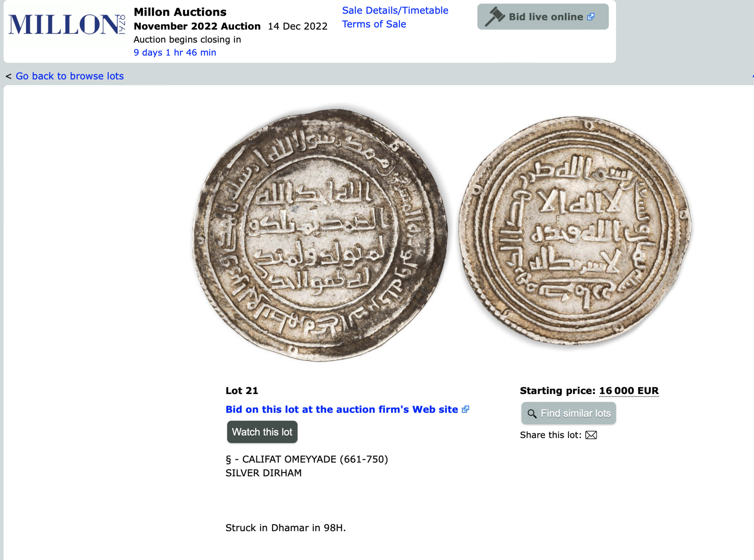Click the magnifier icon in Find similar lots
Screen dimensions: 754x560
[532, 413]
